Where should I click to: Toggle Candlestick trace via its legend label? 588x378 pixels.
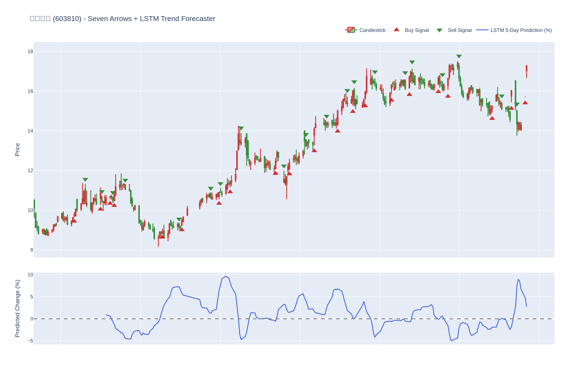(372, 30)
